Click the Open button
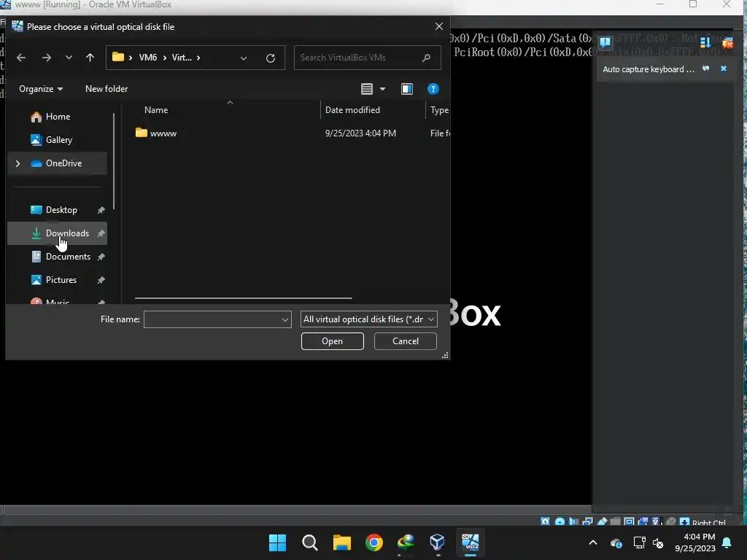Viewport: 747px width, 560px height. tap(333, 341)
